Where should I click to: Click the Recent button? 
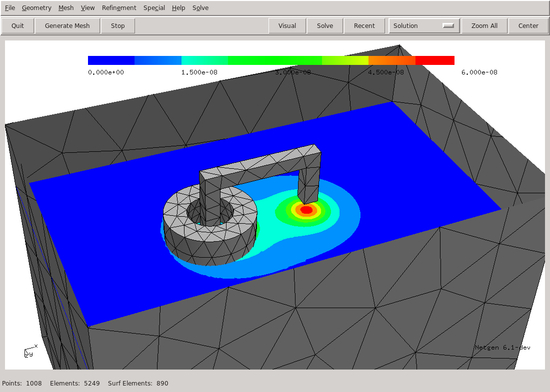tap(364, 26)
